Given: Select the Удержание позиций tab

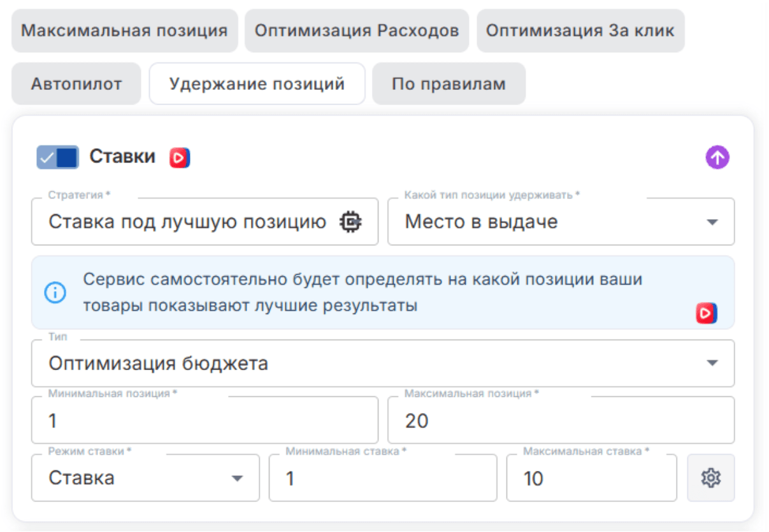Looking at the screenshot, I should 257,83.
